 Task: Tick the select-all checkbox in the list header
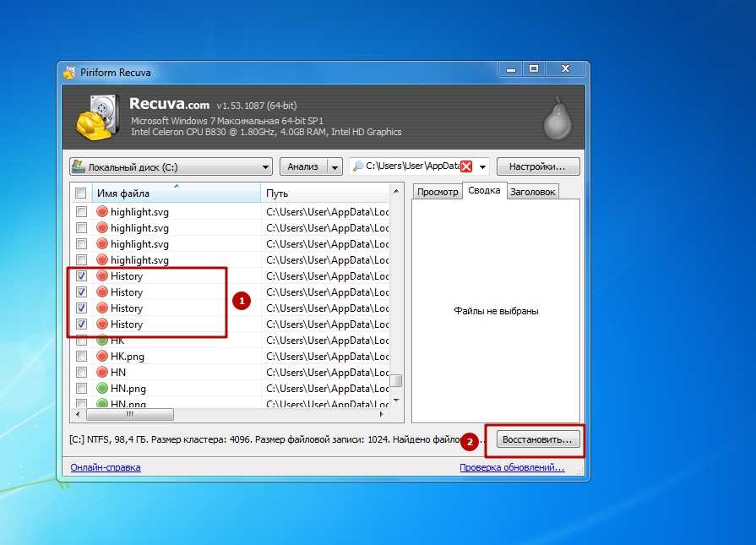coord(80,193)
